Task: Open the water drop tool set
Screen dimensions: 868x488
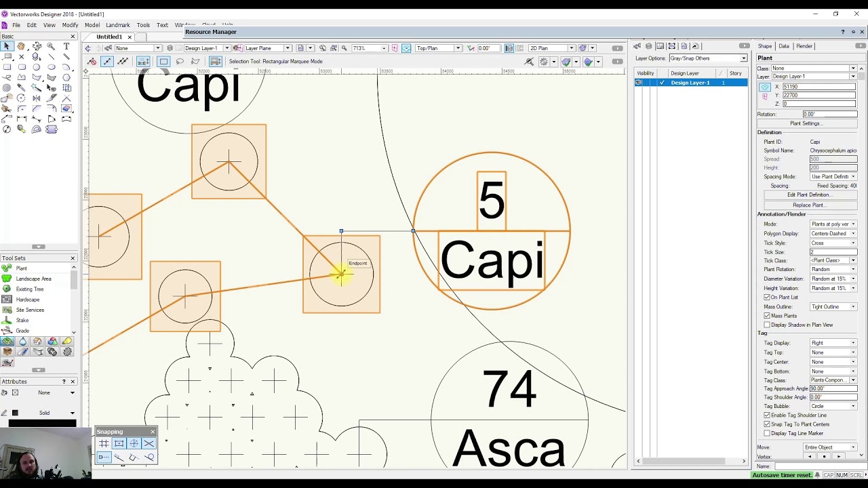Action: coord(22,342)
